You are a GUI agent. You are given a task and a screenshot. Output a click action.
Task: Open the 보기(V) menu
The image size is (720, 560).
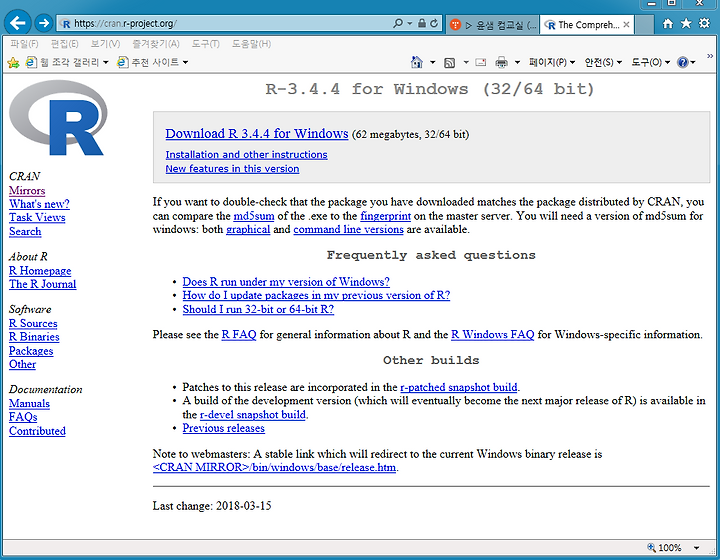tap(105, 44)
